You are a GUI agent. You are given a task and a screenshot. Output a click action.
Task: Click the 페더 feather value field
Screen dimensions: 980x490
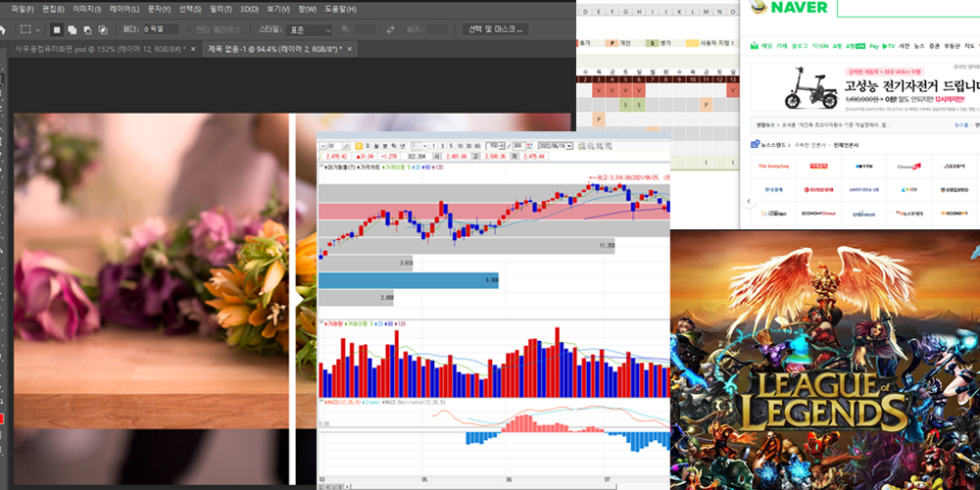click(161, 29)
